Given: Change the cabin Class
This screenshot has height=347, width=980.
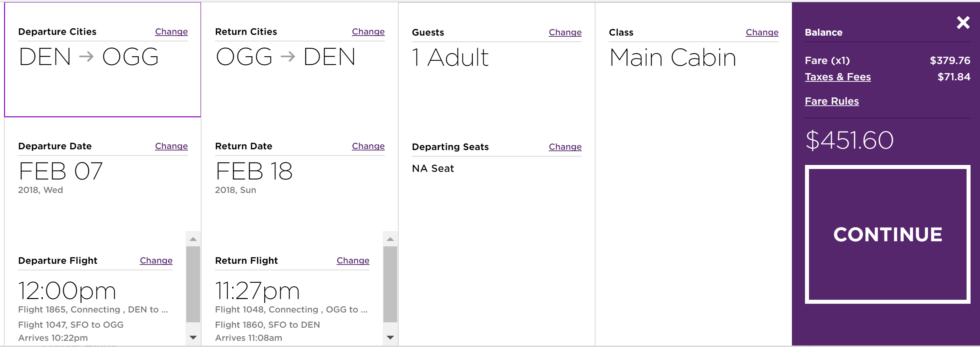Looking at the screenshot, I should point(762,32).
